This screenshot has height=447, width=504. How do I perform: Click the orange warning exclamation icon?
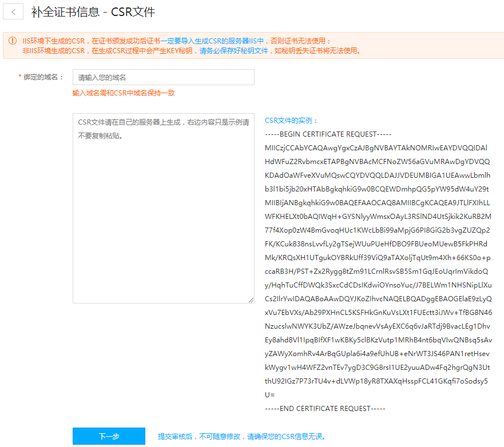click(12, 41)
